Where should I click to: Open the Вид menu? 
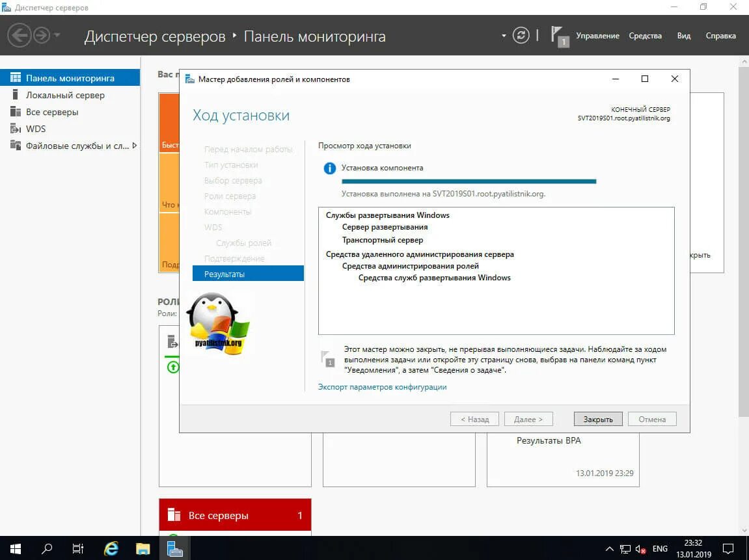[683, 36]
